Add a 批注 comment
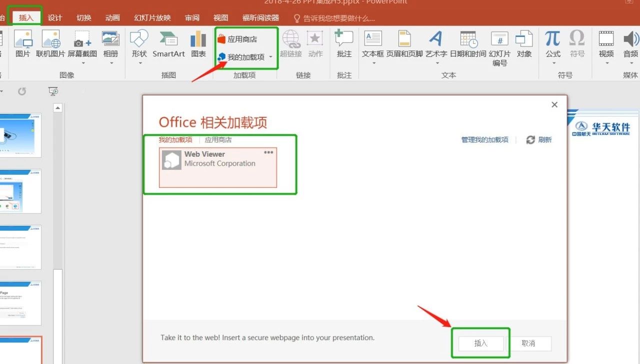The height and width of the screenshot is (364, 640). tap(344, 44)
